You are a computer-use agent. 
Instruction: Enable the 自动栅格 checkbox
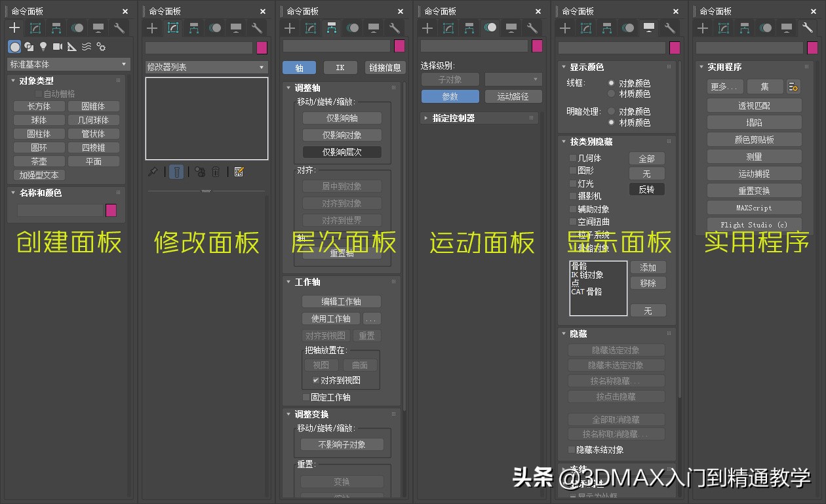click(38, 92)
